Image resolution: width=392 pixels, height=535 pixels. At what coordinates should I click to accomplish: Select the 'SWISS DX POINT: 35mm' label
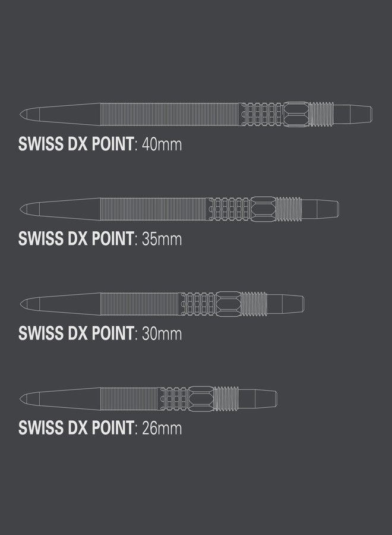(100, 238)
